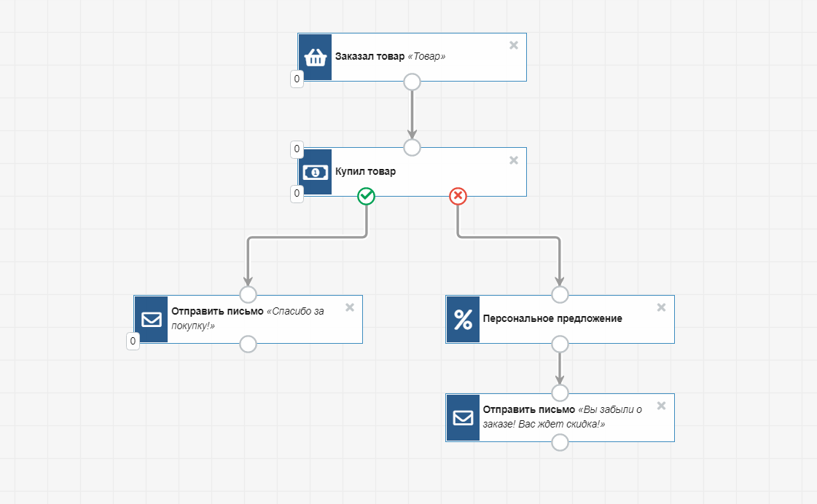This screenshot has width=817, height=504.
Task: Click output connector below «Вы забыли о заказе!» block
Action: click(x=560, y=442)
